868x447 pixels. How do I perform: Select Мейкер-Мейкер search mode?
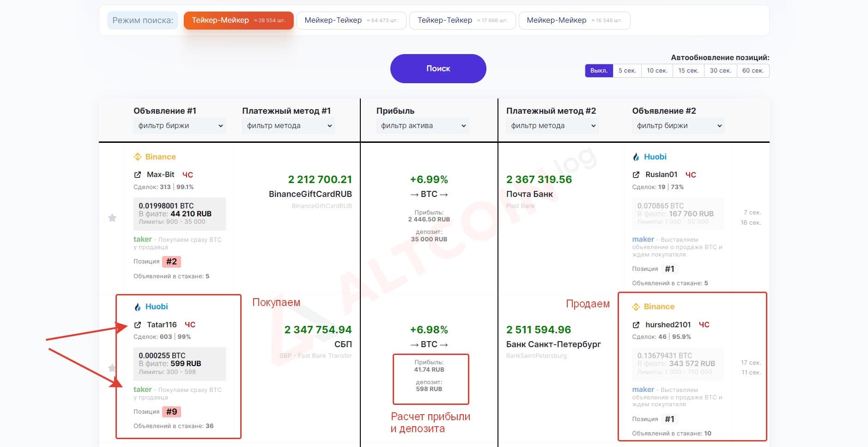click(574, 20)
